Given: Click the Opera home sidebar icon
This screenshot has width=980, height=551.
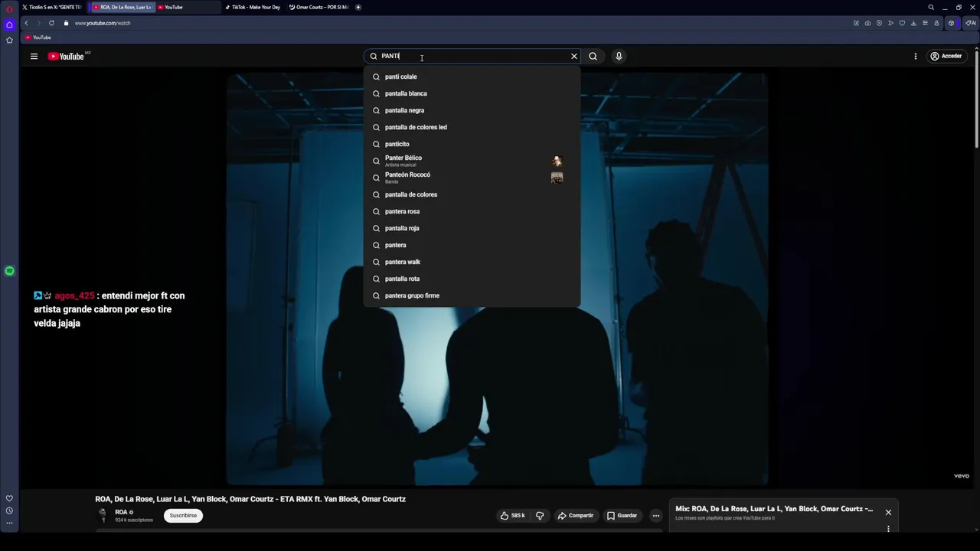Looking at the screenshot, I should tap(9, 24).
